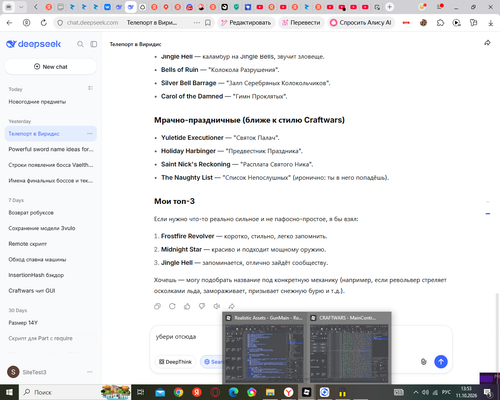The width and height of the screenshot is (500, 400).
Task: Like the response with thumbs up
Action: [x=187, y=306]
